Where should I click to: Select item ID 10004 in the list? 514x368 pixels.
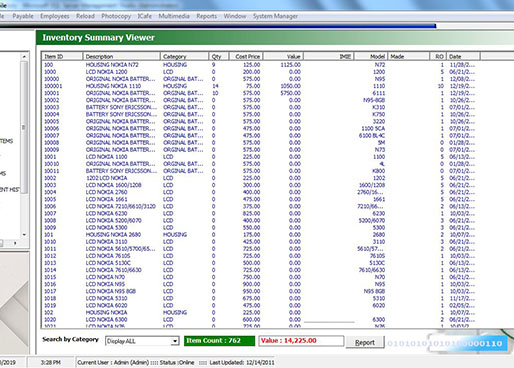coord(260,114)
